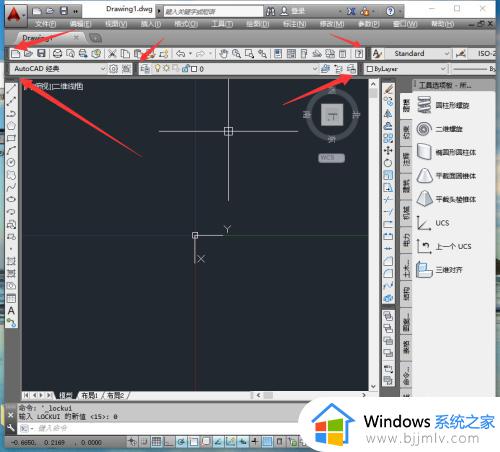
Task: Click the UCS tool palette item
Action: (433, 223)
